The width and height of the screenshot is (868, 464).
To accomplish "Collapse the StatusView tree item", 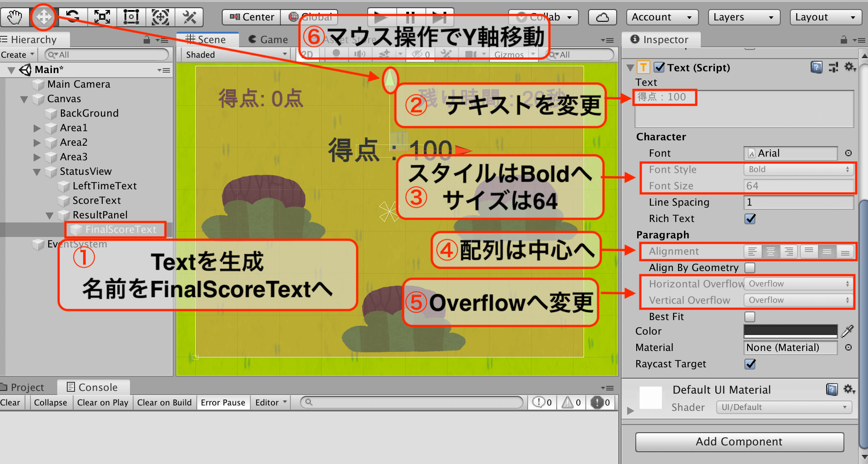I will (x=37, y=172).
